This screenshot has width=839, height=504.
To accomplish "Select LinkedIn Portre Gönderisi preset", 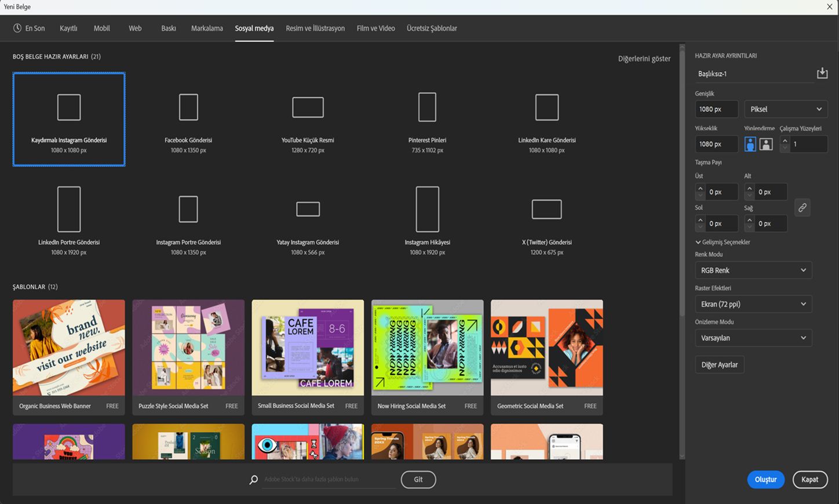I will (69, 221).
